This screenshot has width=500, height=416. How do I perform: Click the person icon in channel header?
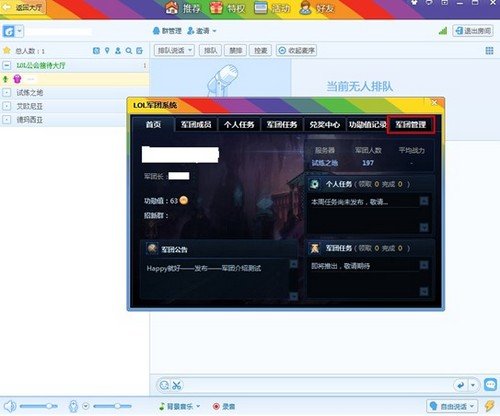[x=118, y=51]
